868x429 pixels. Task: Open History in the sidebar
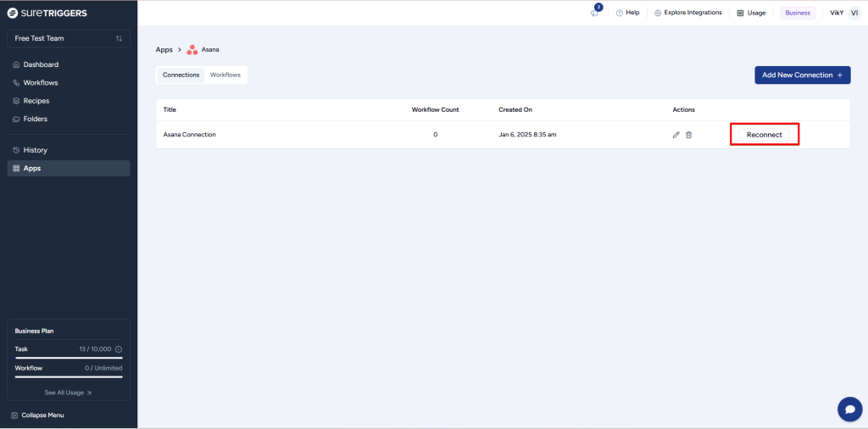(x=36, y=150)
